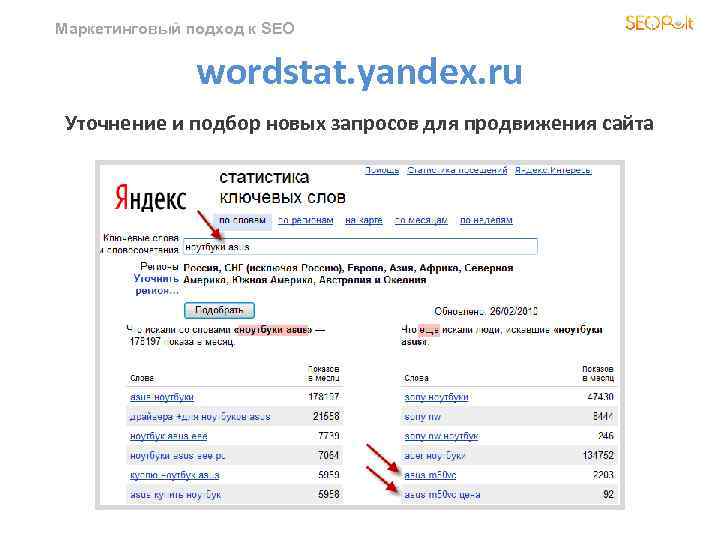
Task: Open the «по неделям» tab
Action: [x=486, y=220]
